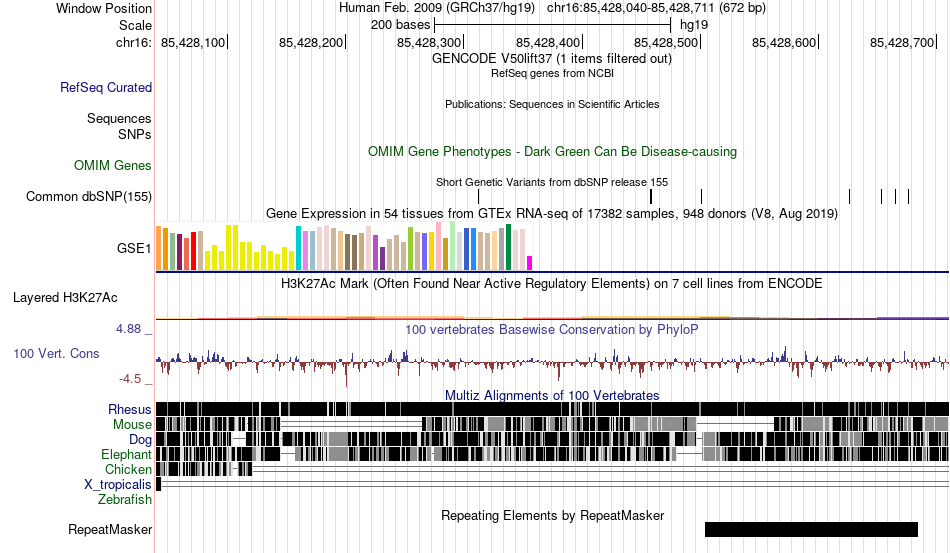The width and height of the screenshot is (950, 553).
Task: Click the magenta bar in GSE1 expression chart
Action: click(x=530, y=263)
